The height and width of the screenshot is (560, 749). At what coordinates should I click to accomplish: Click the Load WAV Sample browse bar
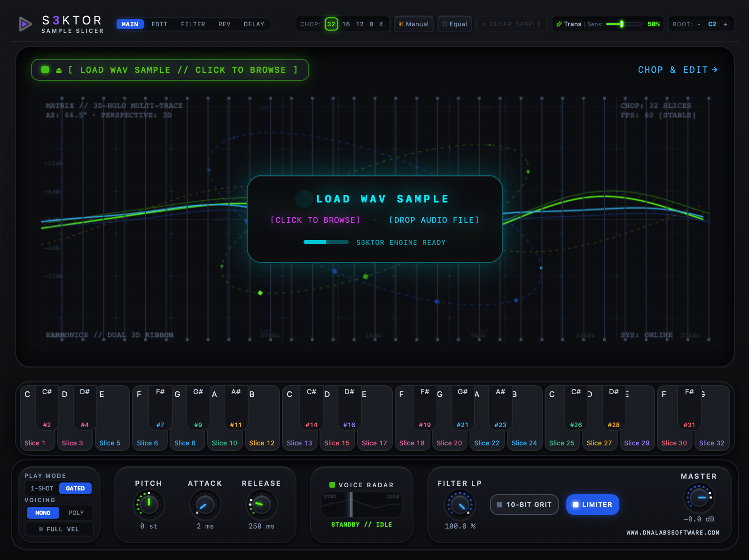pyautogui.click(x=170, y=70)
